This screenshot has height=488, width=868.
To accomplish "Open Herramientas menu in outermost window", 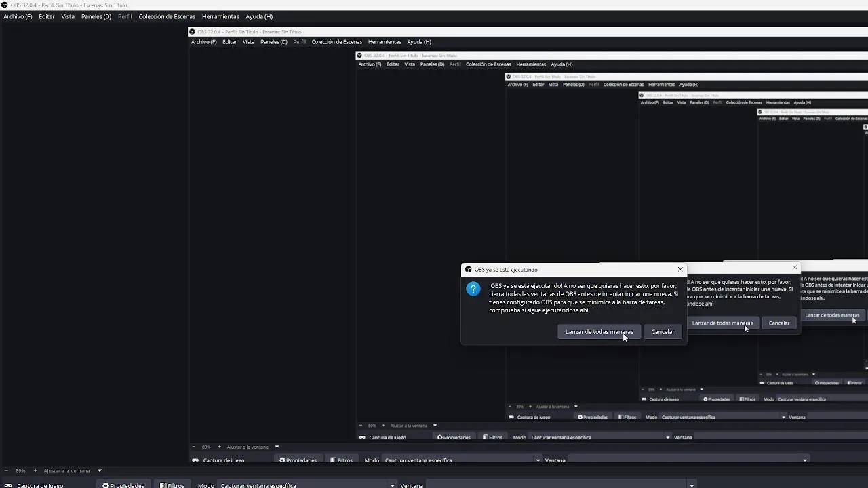I will [x=220, y=16].
